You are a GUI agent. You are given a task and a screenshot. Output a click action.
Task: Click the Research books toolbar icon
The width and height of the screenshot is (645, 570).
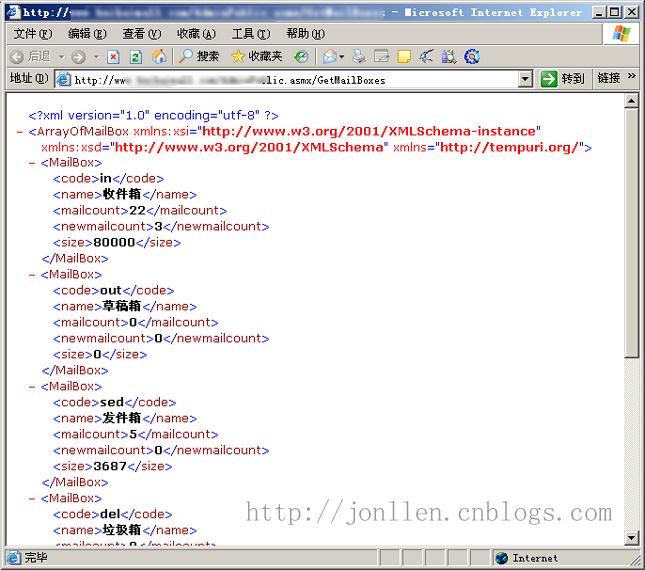pyautogui.click(x=449, y=56)
